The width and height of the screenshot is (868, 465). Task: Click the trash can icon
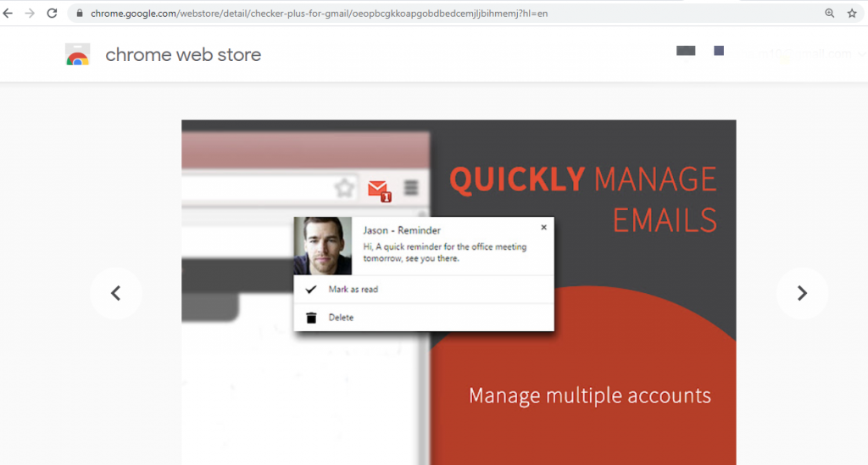pyautogui.click(x=311, y=318)
